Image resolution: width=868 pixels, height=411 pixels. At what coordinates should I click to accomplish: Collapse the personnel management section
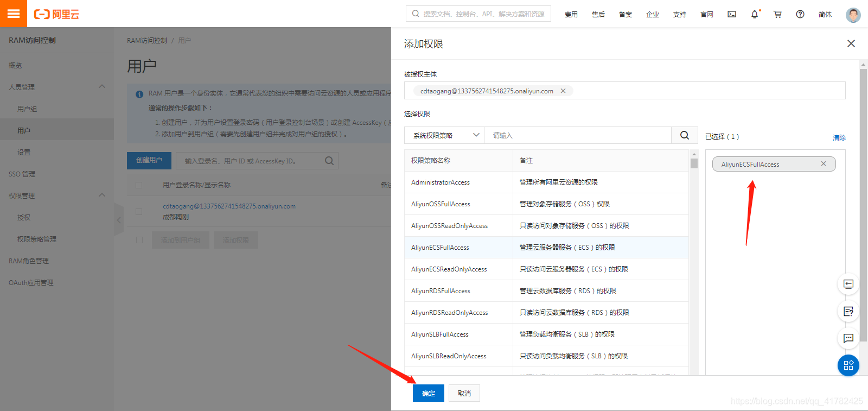[x=102, y=87]
